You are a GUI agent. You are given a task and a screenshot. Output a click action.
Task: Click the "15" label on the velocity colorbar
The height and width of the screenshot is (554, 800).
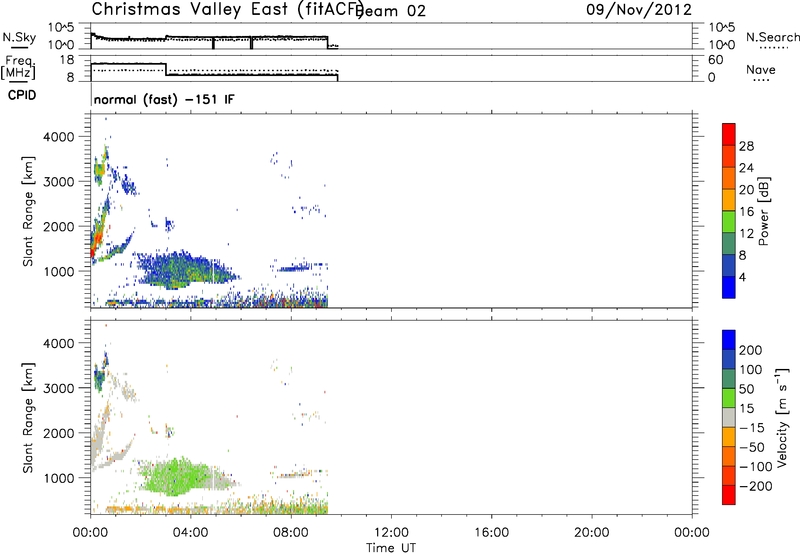click(x=746, y=408)
